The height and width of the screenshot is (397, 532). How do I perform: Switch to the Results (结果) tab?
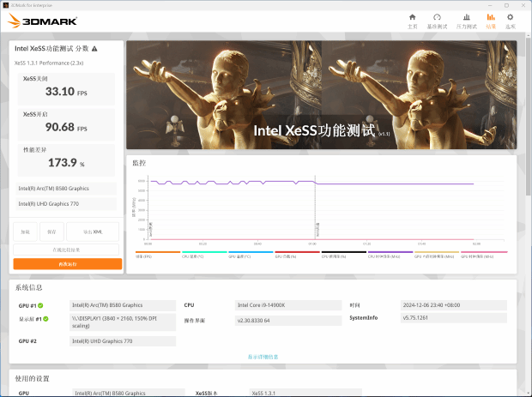point(491,21)
